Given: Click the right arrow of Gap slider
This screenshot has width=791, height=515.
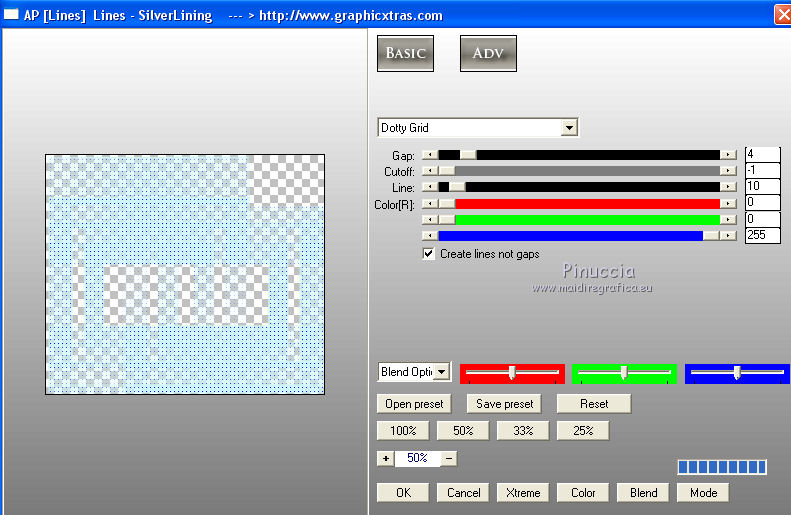Looking at the screenshot, I should click(728, 155).
